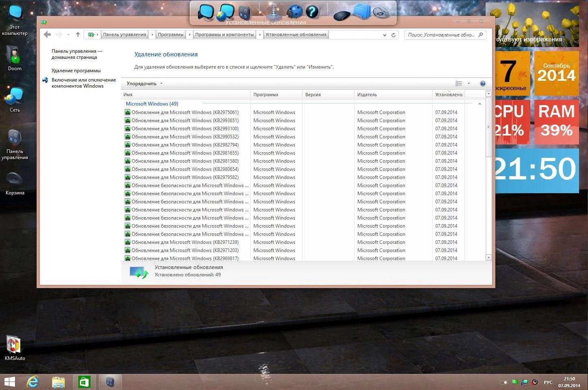Launch Internet Explorer from the taskbar

pyautogui.click(x=32, y=382)
